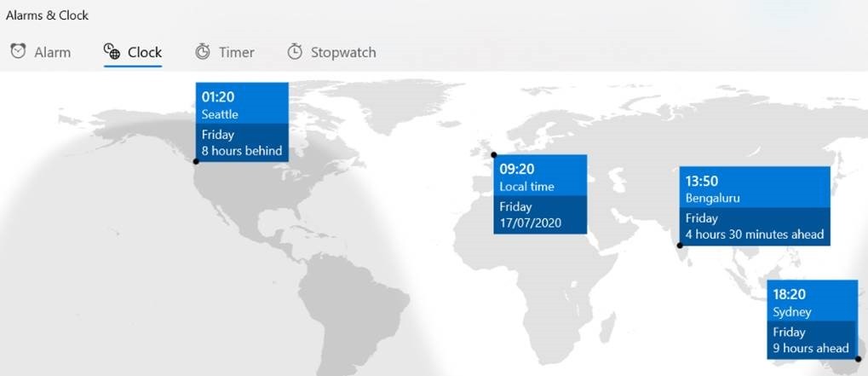
Task: Click the "9 hours ahead" text
Action: coord(810,348)
